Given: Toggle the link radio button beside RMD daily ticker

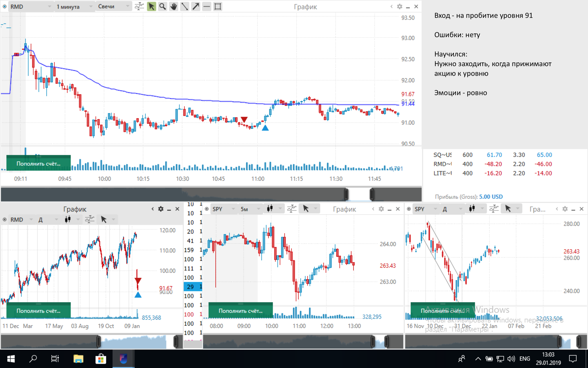Looking at the screenshot, I should 4,219.
